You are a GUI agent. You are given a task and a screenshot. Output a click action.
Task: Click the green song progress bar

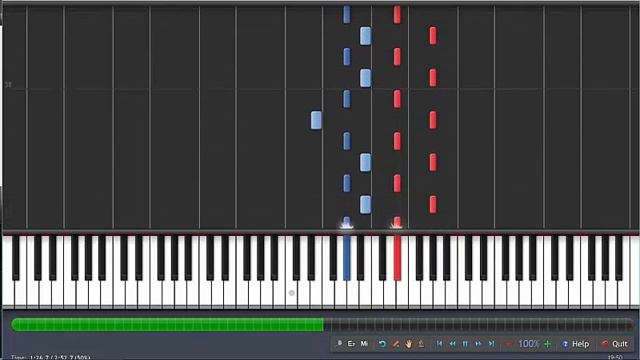168,325
